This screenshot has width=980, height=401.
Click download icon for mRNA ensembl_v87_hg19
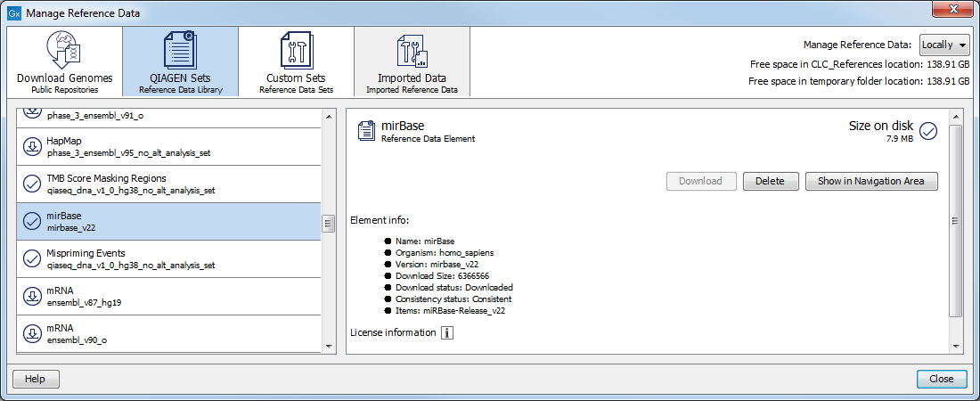[33, 296]
